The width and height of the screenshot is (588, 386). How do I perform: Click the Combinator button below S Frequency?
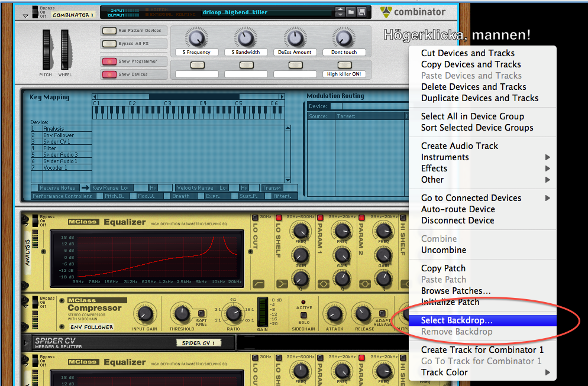(197, 65)
